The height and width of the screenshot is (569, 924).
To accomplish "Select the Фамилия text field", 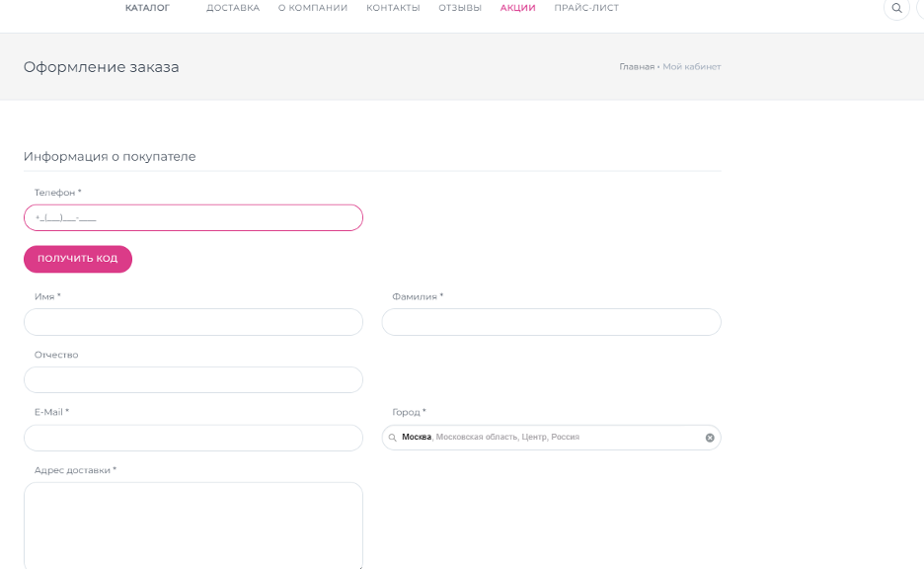I will click(x=551, y=322).
